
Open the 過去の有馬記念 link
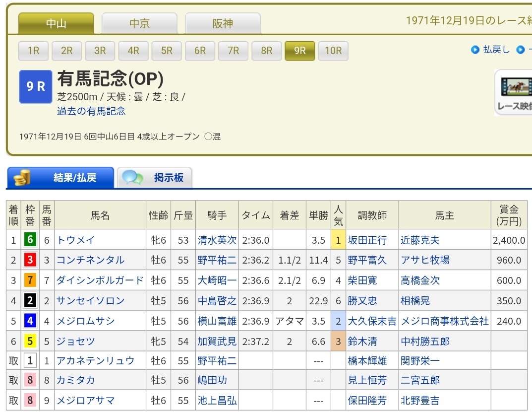pos(91,111)
